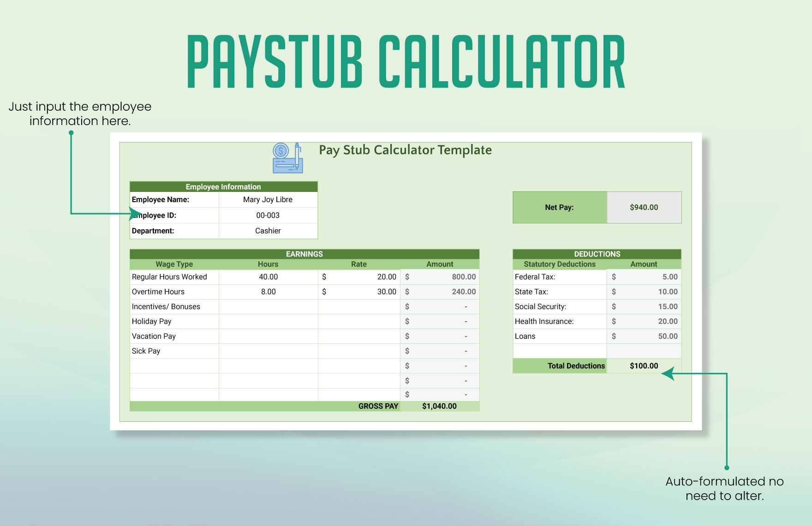Screen dimensions: 812x526
Task: Click the Statutory Deductions column header
Action: [560, 264]
